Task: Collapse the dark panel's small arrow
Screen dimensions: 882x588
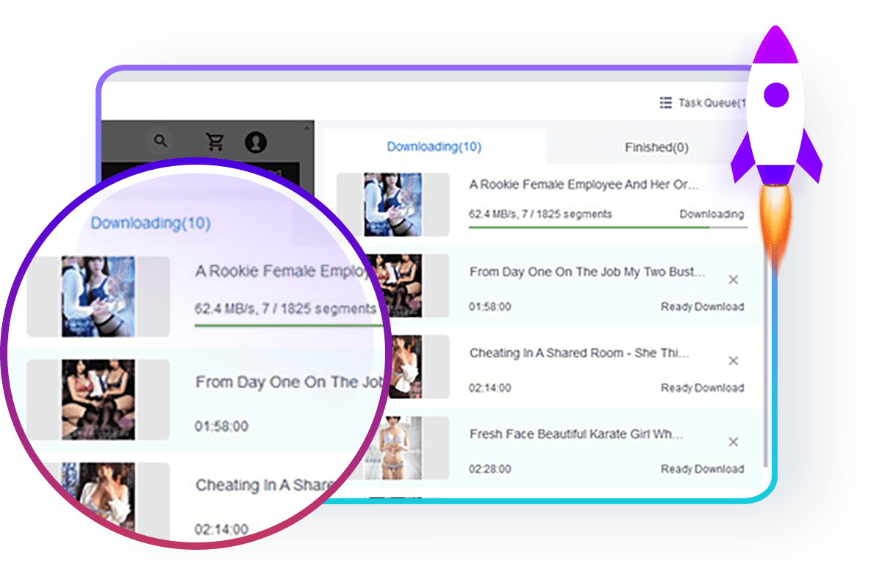Action: click(306, 127)
